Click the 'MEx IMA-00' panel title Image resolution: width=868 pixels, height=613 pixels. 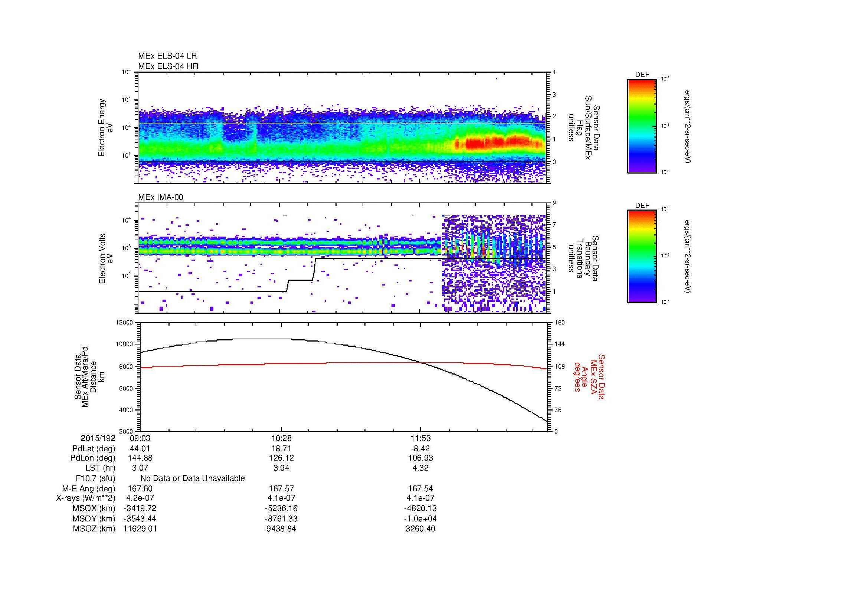(x=161, y=197)
